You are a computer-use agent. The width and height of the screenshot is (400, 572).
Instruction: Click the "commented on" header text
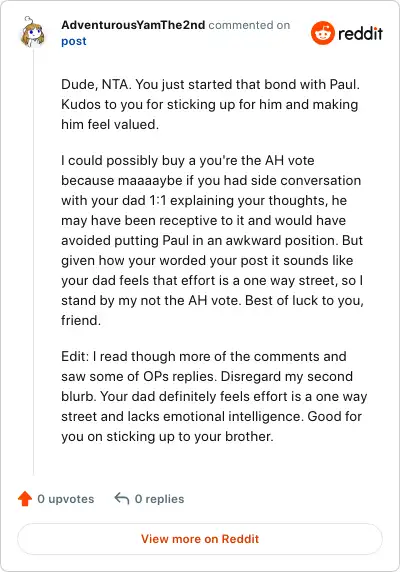249,25
